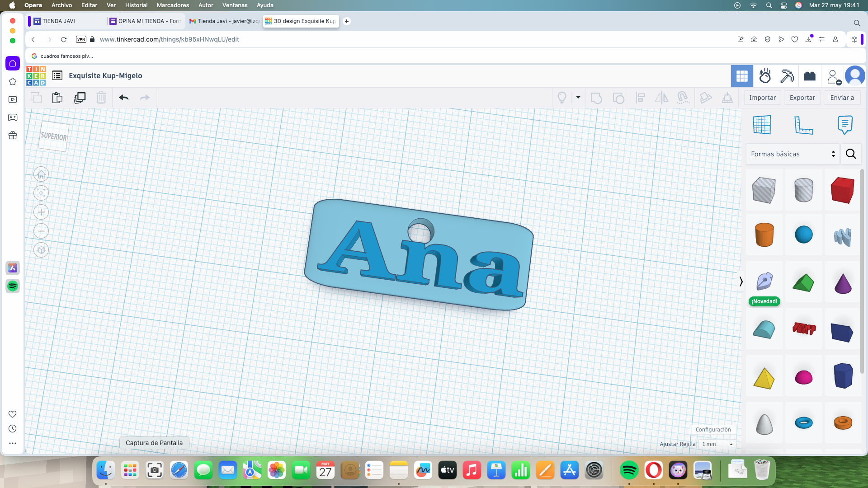Click the duplicate and repeat icon
The image size is (868, 488).
click(80, 98)
